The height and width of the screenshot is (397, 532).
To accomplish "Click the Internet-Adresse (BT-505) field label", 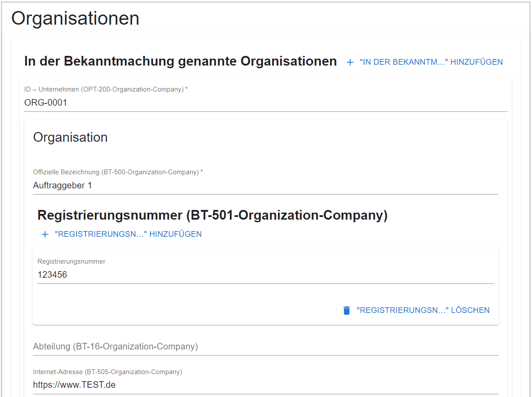I will [x=107, y=372].
